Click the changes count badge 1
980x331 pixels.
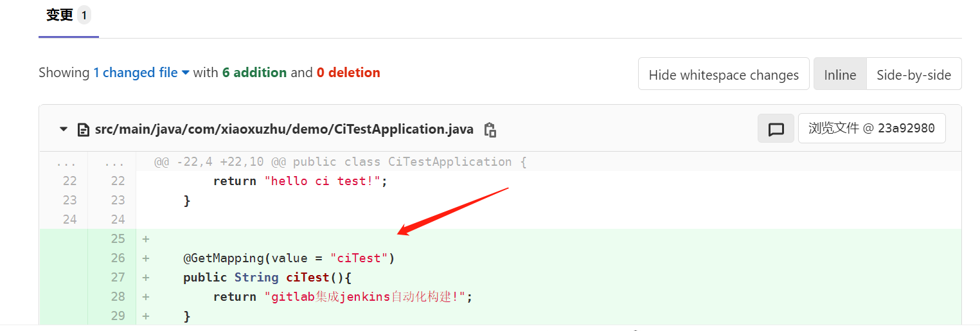pos(84,15)
